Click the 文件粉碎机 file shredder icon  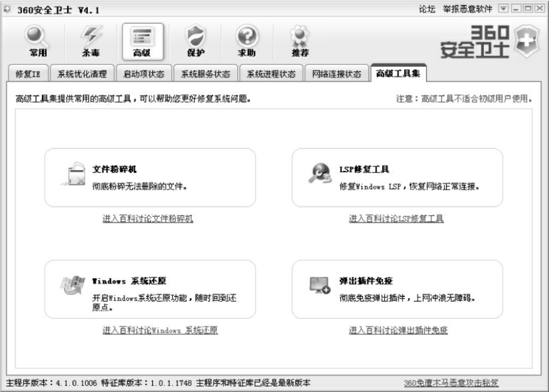click(73, 173)
